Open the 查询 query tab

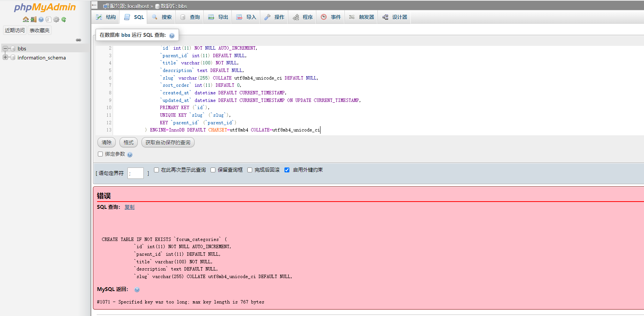coord(190,17)
